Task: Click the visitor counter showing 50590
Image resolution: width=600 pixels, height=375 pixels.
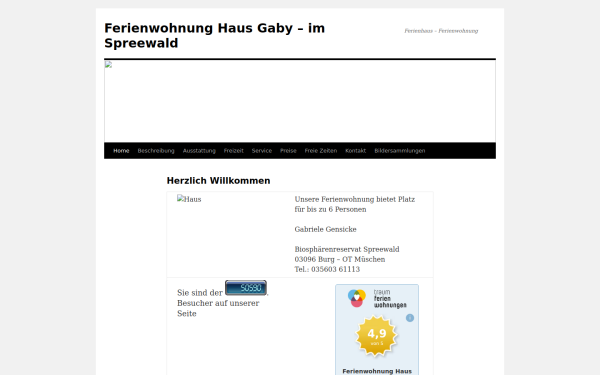Action: (246, 288)
